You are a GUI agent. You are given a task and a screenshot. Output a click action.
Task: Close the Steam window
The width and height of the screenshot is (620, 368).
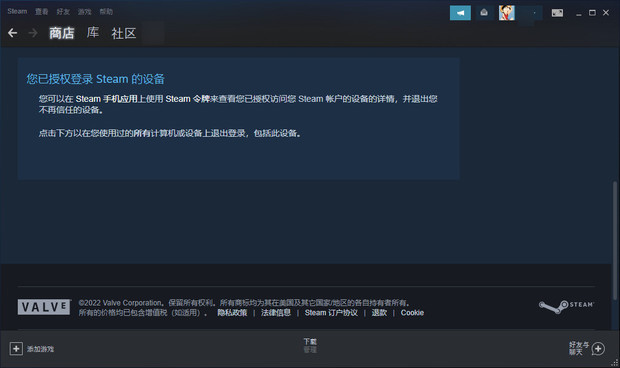606,13
